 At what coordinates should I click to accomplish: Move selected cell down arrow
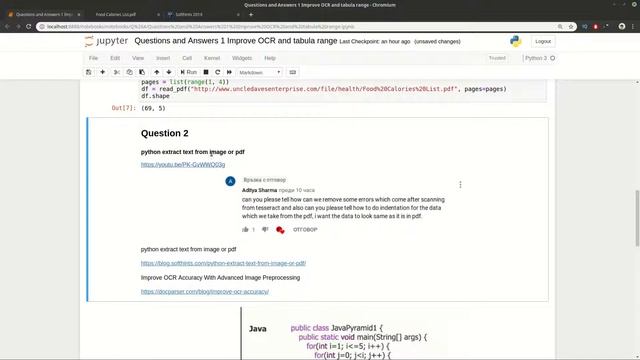(169, 72)
